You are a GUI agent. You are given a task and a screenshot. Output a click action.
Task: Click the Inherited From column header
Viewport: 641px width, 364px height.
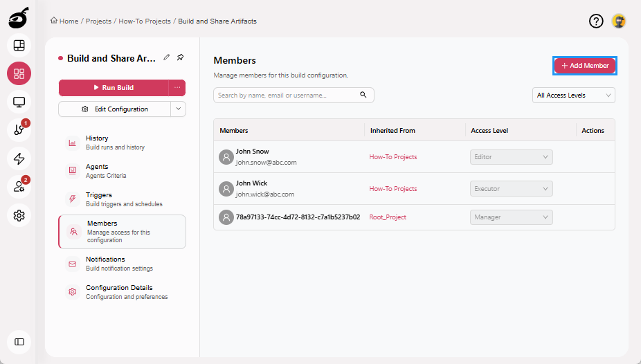pos(392,131)
